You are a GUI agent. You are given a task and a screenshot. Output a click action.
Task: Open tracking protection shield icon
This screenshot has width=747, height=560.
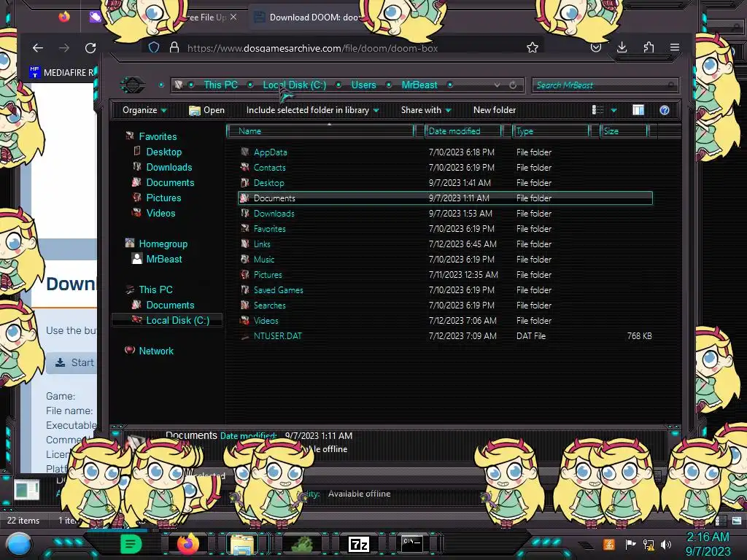point(153,47)
